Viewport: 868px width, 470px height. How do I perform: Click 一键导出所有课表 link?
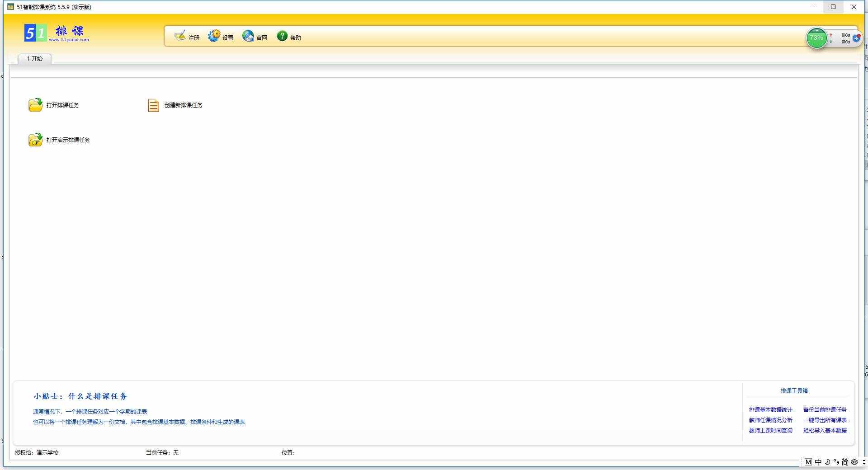[825, 420]
